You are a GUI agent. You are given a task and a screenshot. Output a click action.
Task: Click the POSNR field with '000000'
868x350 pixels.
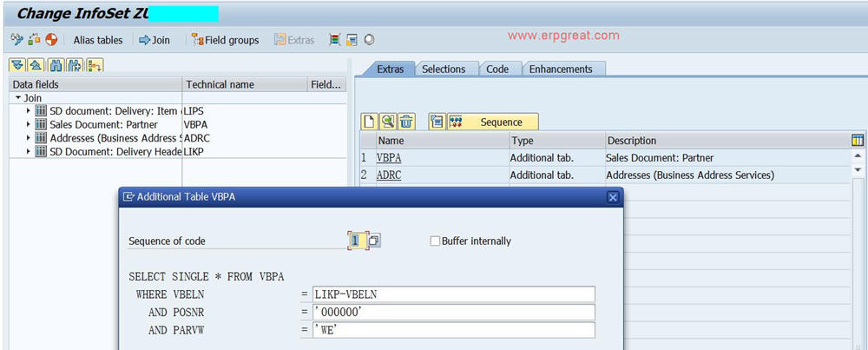click(x=453, y=313)
